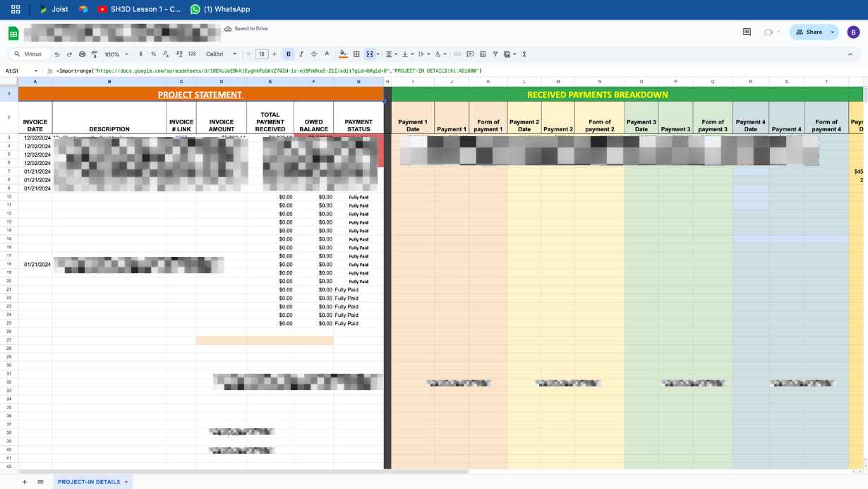Open text wrapping dropdown

pyautogui.click(x=423, y=54)
